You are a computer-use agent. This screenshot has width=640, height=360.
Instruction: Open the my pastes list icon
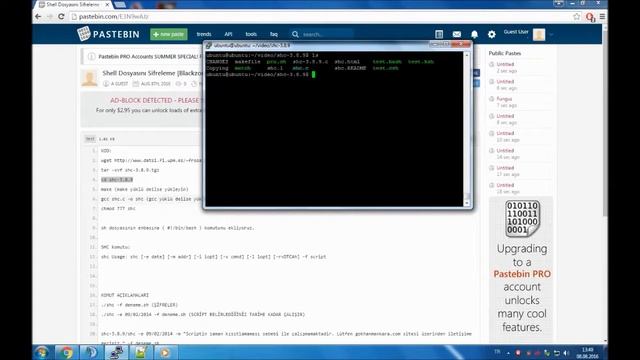[439, 34]
